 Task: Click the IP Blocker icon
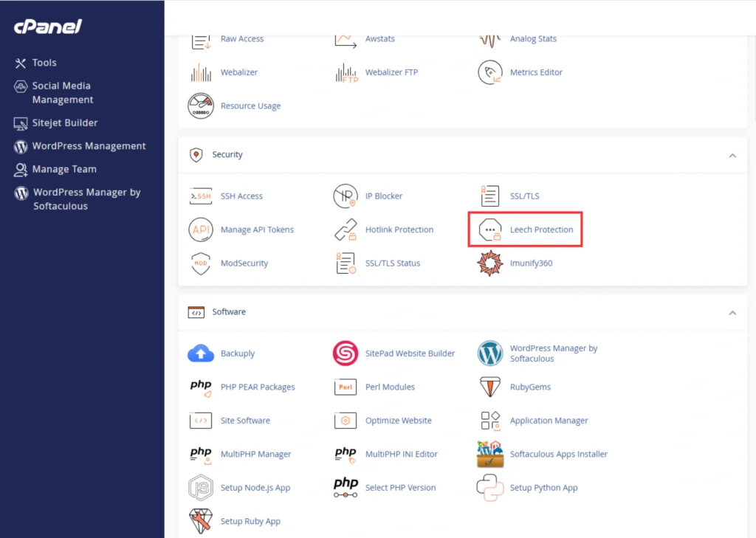[x=346, y=196]
